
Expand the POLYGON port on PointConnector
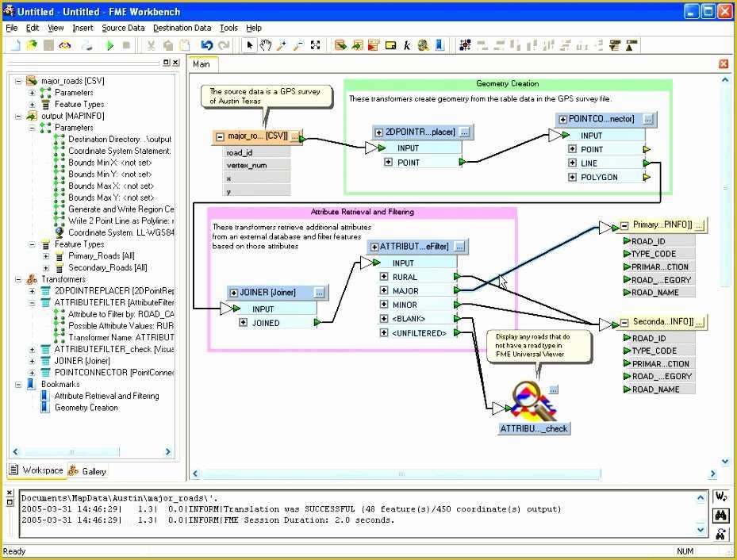(572, 177)
